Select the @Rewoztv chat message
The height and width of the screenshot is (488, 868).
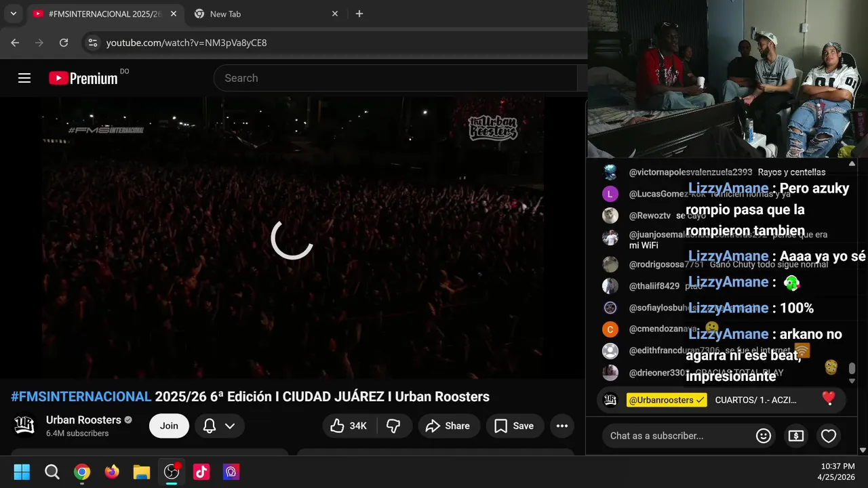[722, 216]
